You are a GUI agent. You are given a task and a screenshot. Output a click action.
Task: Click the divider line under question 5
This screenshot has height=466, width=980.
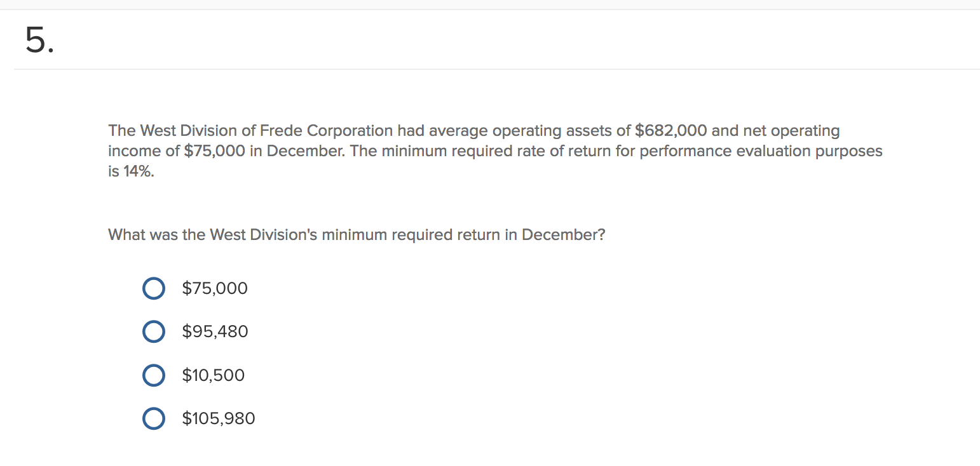490,69
